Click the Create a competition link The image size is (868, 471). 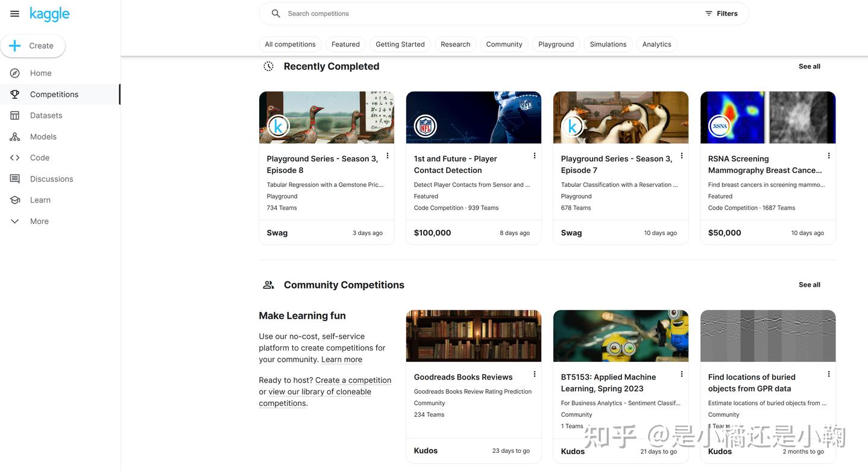click(x=353, y=380)
